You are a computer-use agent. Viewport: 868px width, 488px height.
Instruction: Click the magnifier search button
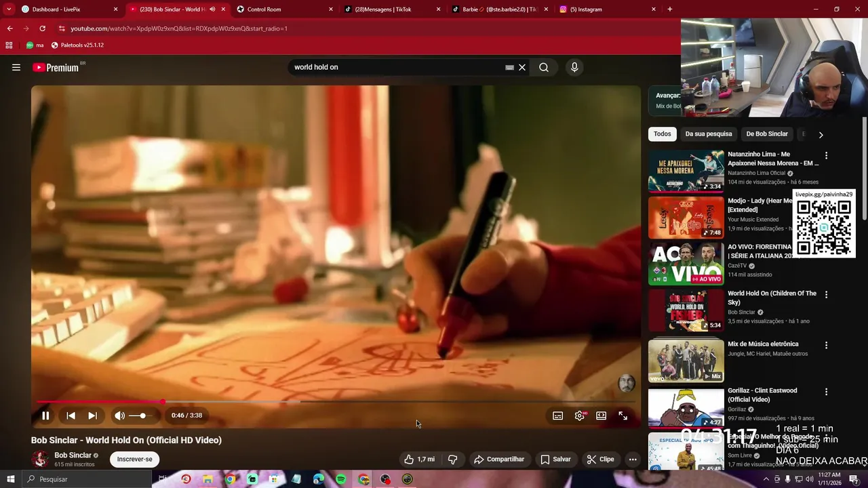[x=544, y=67]
